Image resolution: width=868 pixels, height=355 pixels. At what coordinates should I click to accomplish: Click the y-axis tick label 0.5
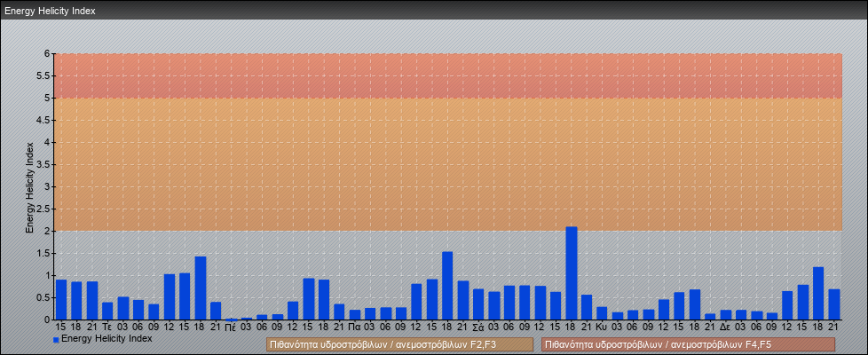point(43,297)
